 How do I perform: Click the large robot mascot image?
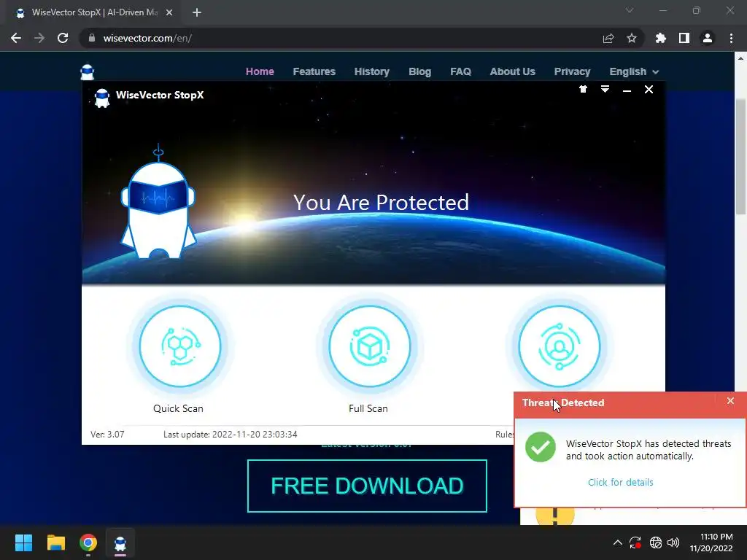pos(158,203)
